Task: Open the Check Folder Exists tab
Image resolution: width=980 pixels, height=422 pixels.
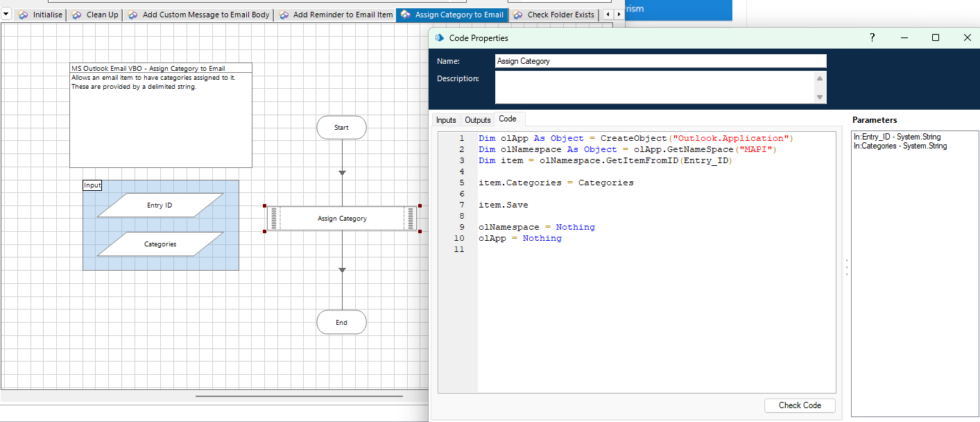Action: point(553,15)
